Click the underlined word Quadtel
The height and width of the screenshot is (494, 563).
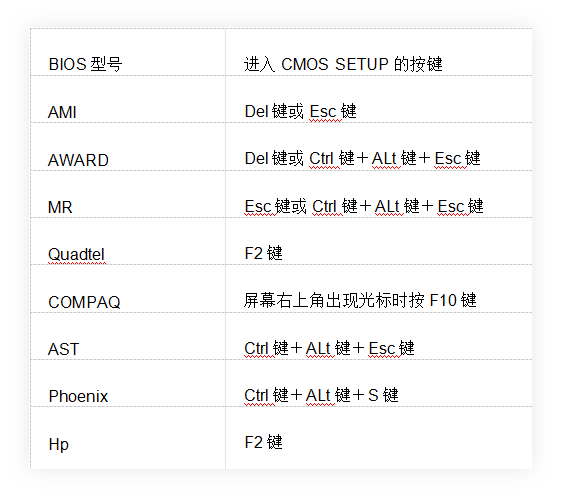coord(76,254)
